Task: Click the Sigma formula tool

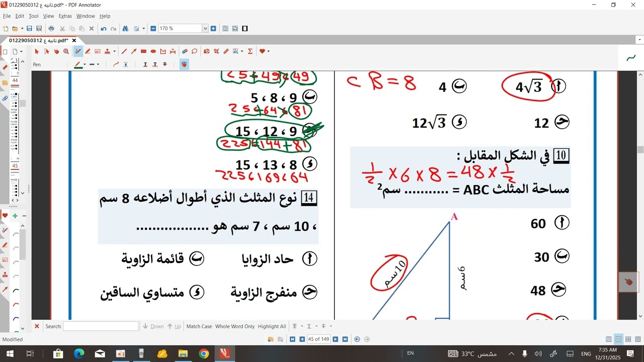Action: (250, 51)
